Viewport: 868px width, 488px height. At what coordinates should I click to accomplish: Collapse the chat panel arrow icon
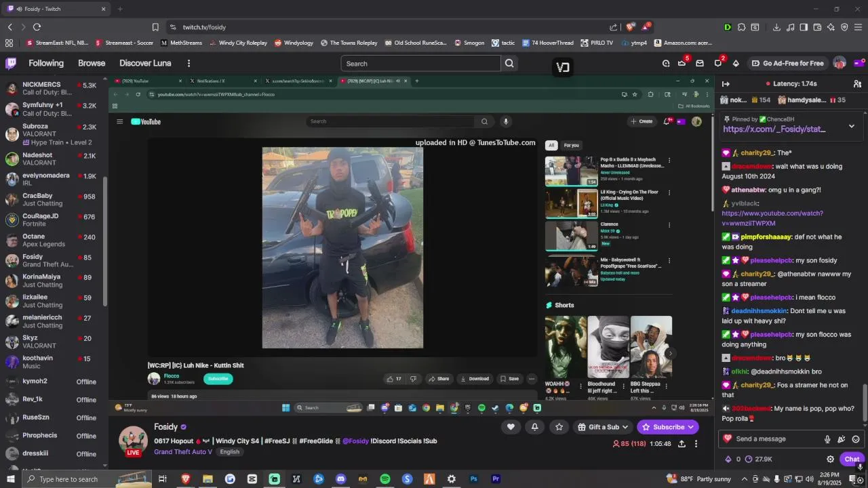click(726, 83)
